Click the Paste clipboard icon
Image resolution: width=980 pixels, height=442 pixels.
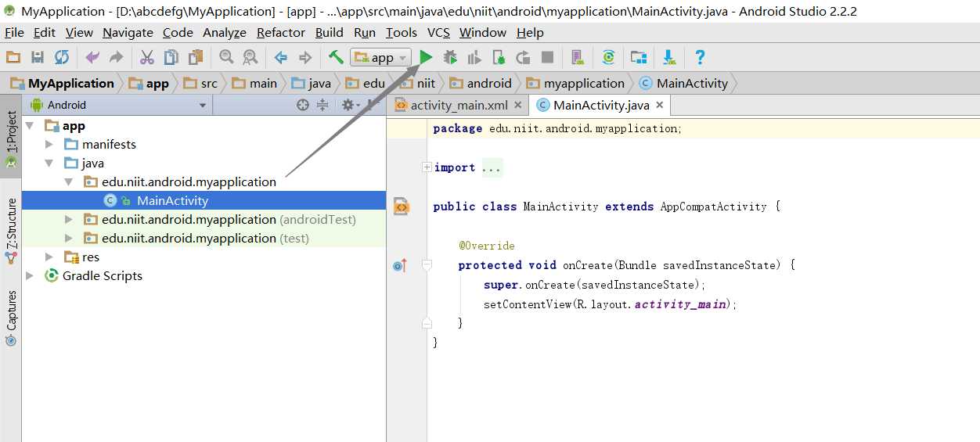pyautogui.click(x=196, y=57)
